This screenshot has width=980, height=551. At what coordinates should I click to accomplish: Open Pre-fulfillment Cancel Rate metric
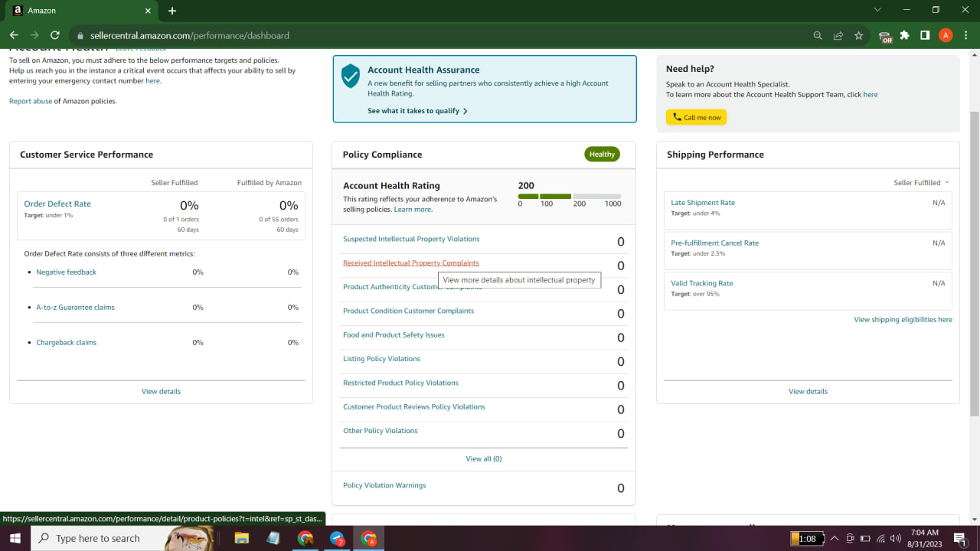click(x=714, y=243)
